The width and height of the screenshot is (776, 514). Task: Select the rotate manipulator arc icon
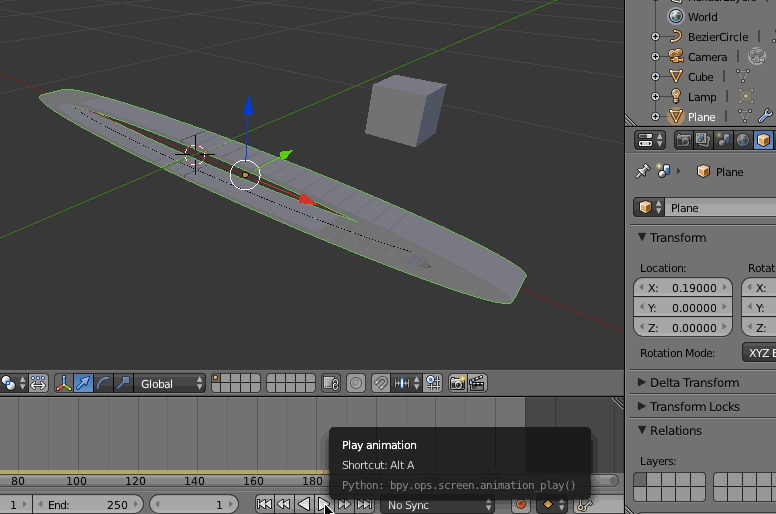click(x=103, y=383)
